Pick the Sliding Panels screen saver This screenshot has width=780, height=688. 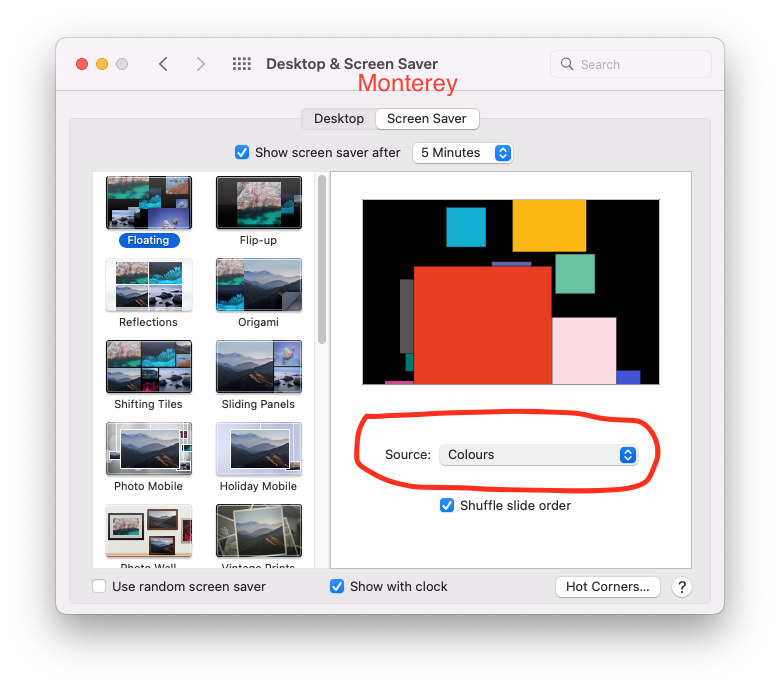tap(259, 367)
